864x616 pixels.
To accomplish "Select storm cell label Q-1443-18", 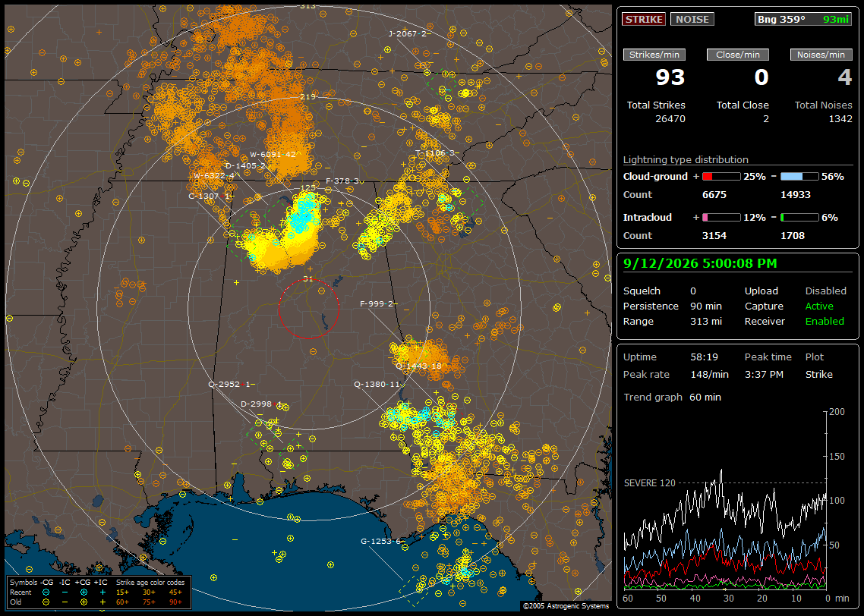I will [419, 366].
